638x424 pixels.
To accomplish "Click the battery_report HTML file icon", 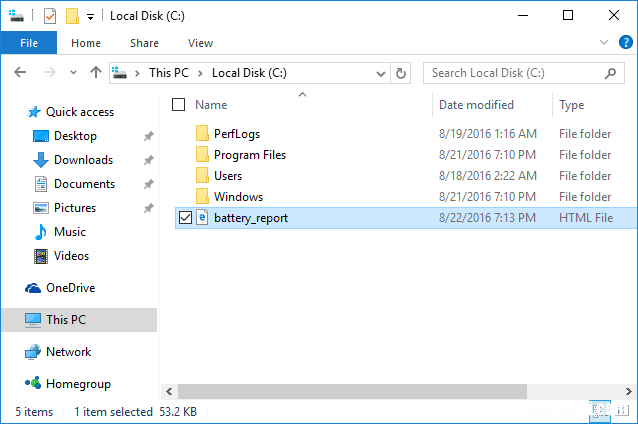I will 202,217.
